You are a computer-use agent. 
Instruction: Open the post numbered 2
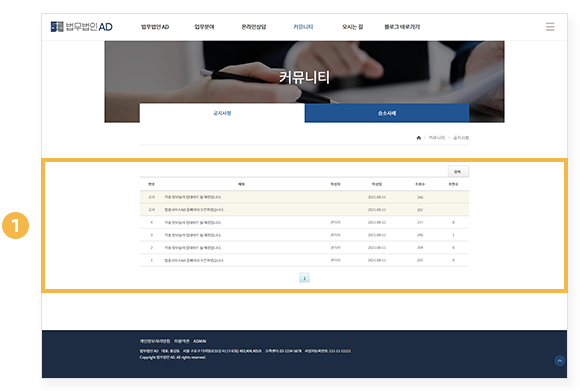pos(193,247)
